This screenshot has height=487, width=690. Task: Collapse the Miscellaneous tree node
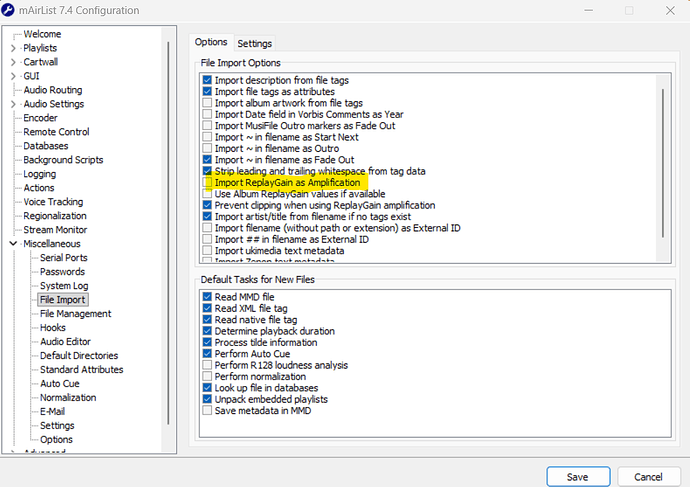tap(13, 244)
